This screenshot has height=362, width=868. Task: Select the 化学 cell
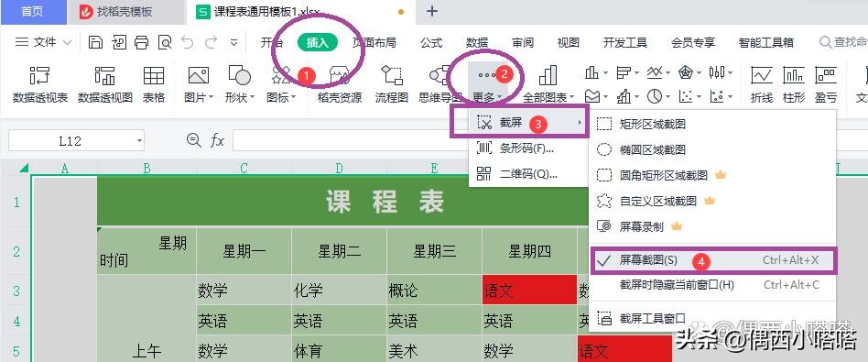[x=339, y=290]
